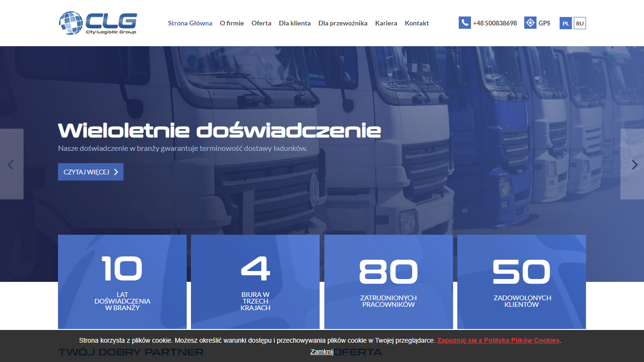644x362 pixels.
Task: Open Zapoznaj się z Polityką Plików Cookies link
Action: (x=498, y=340)
